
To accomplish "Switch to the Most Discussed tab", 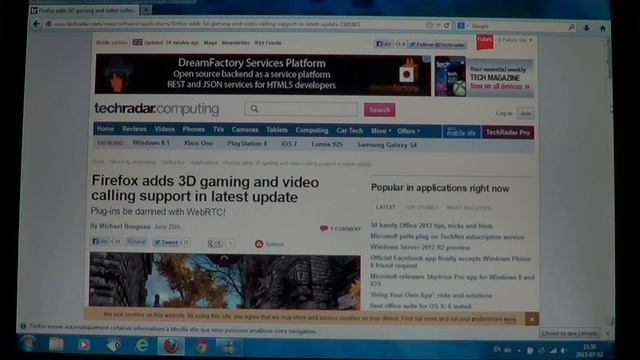I will (x=469, y=208).
